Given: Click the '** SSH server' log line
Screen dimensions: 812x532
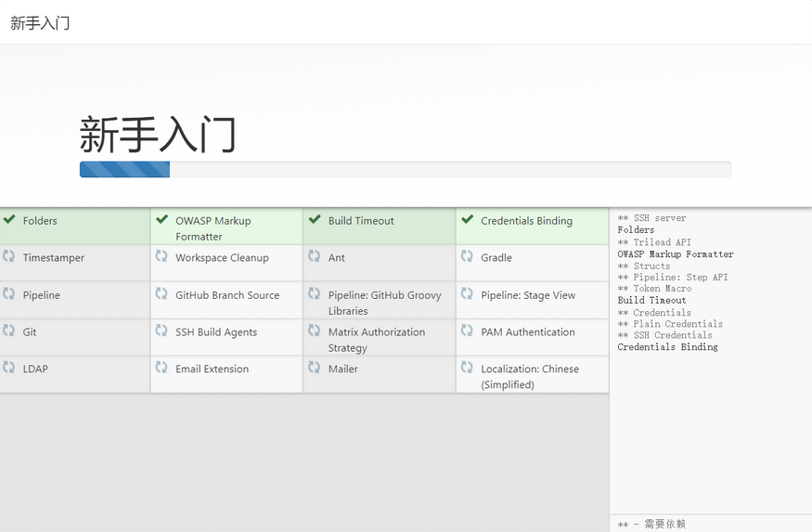Looking at the screenshot, I should pyautogui.click(x=651, y=218).
